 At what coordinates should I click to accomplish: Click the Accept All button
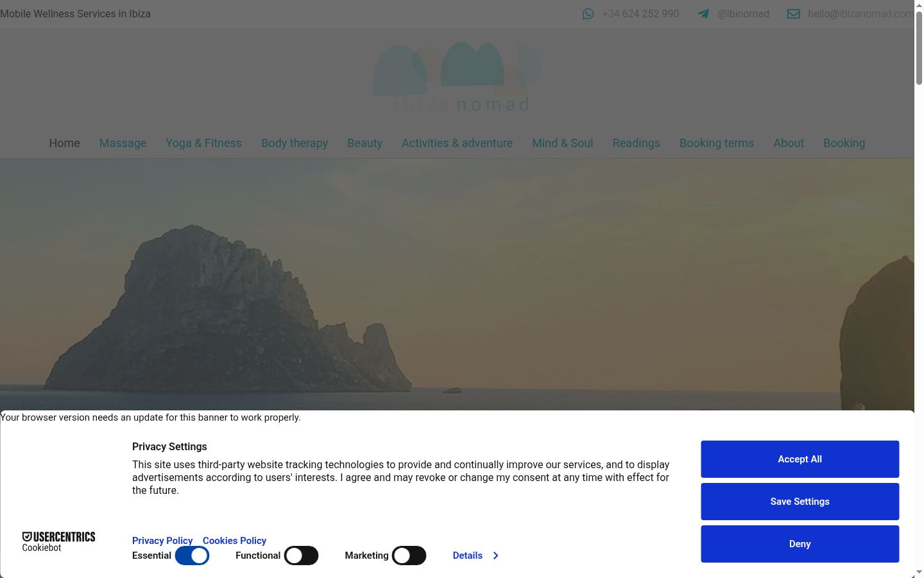[800, 459]
